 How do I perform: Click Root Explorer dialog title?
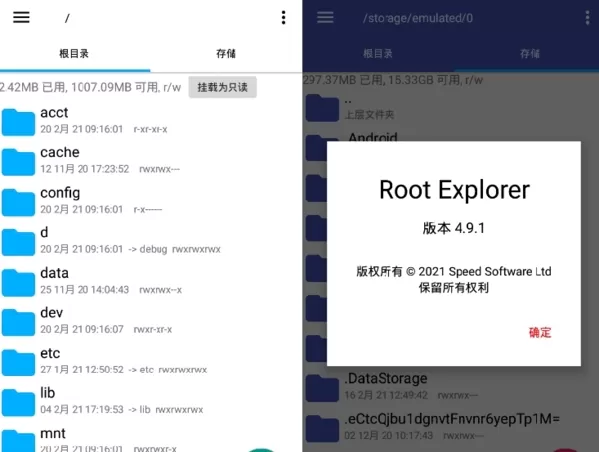pyautogui.click(x=454, y=190)
